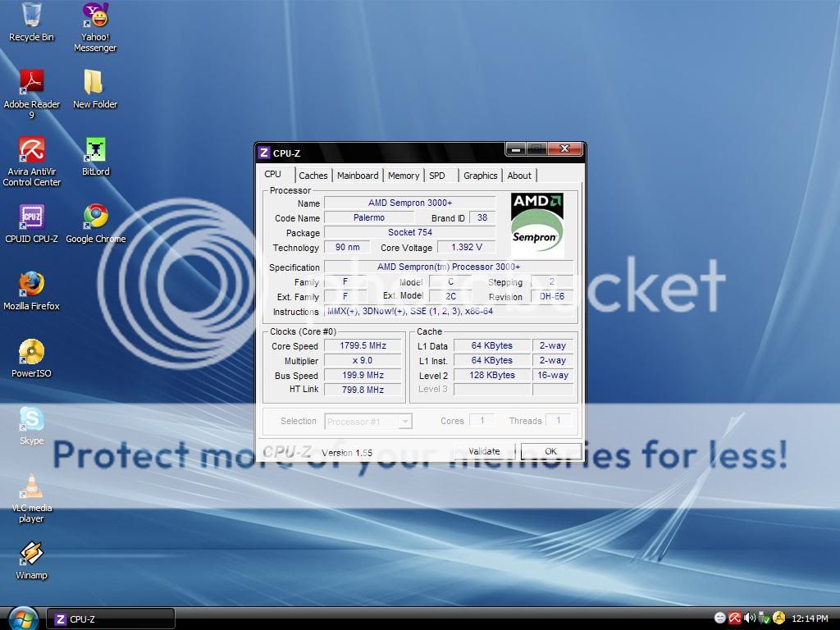
Task: Click the PowerISO desktop shortcut
Action: coord(32,359)
